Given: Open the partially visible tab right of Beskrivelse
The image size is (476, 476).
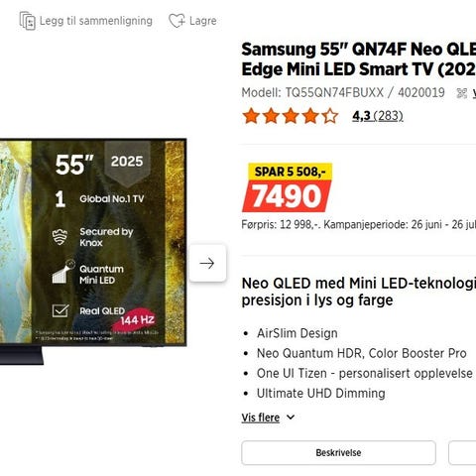Looking at the screenshot, I should point(462,452).
